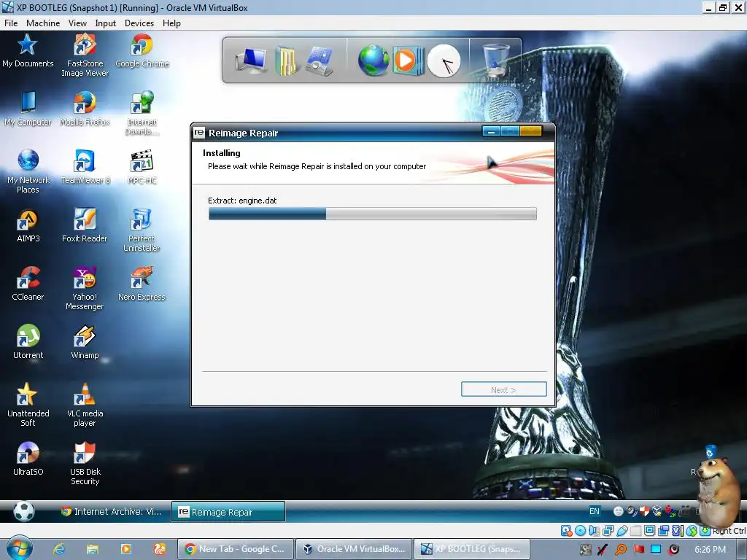Click the EN language indicator
The image size is (747, 560).
click(594, 511)
